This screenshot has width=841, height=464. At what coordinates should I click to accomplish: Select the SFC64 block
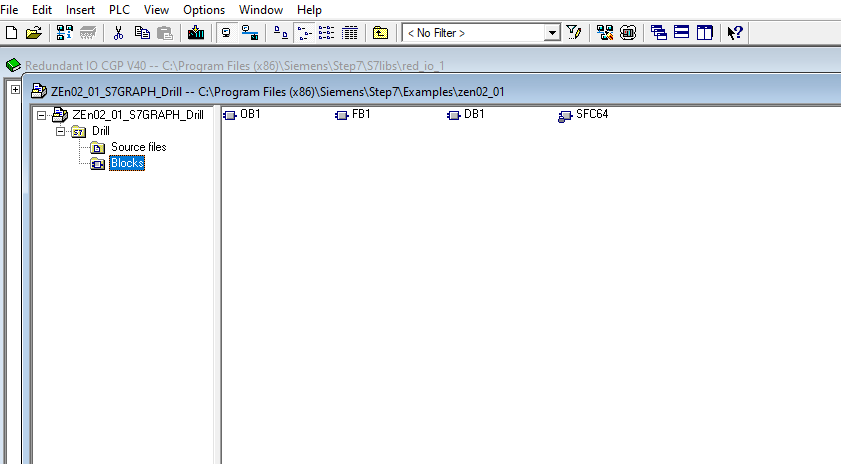[584, 115]
